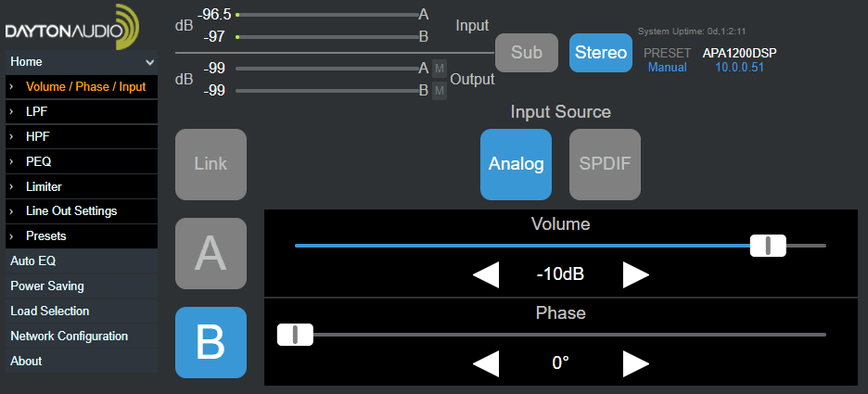Enable Sub mode
The image size is (868, 394).
527,53
